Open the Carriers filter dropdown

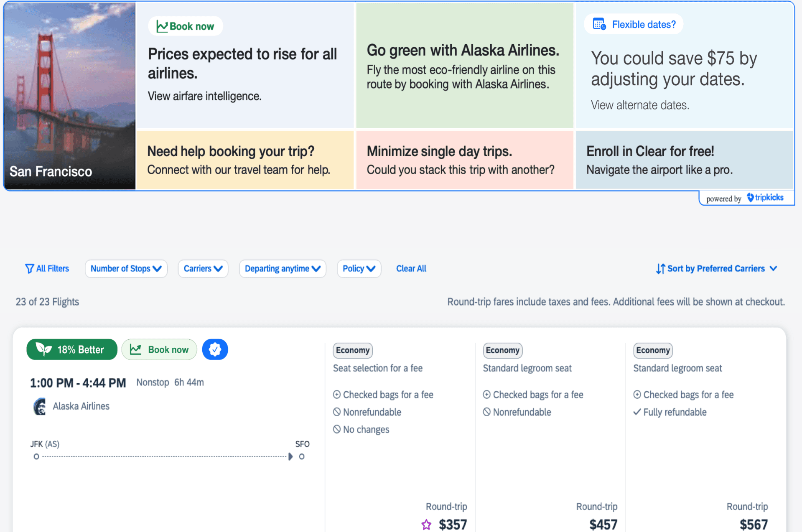(203, 268)
